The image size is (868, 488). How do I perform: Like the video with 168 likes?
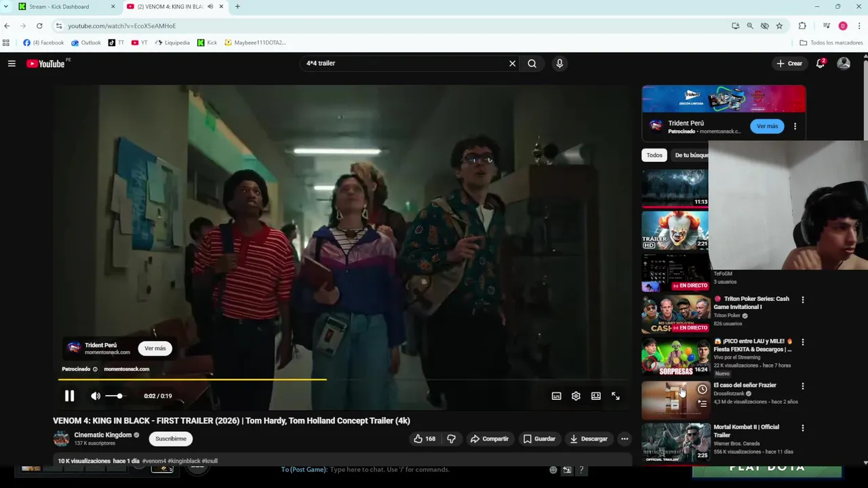tap(425, 439)
